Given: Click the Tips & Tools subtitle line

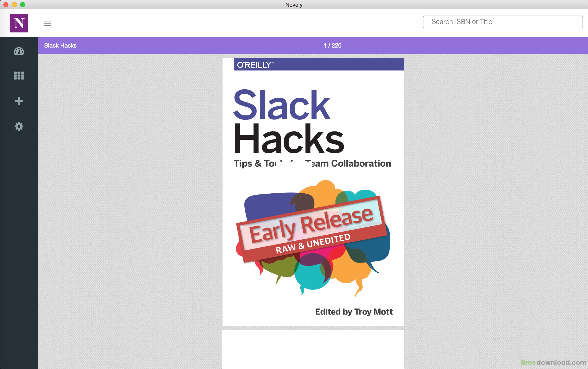Looking at the screenshot, I should click(312, 163).
